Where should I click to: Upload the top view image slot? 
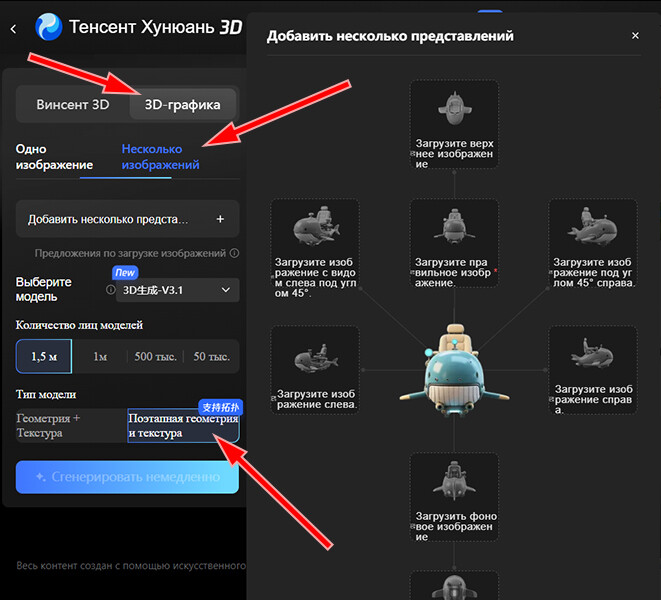pyautogui.click(x=454, y=124)
